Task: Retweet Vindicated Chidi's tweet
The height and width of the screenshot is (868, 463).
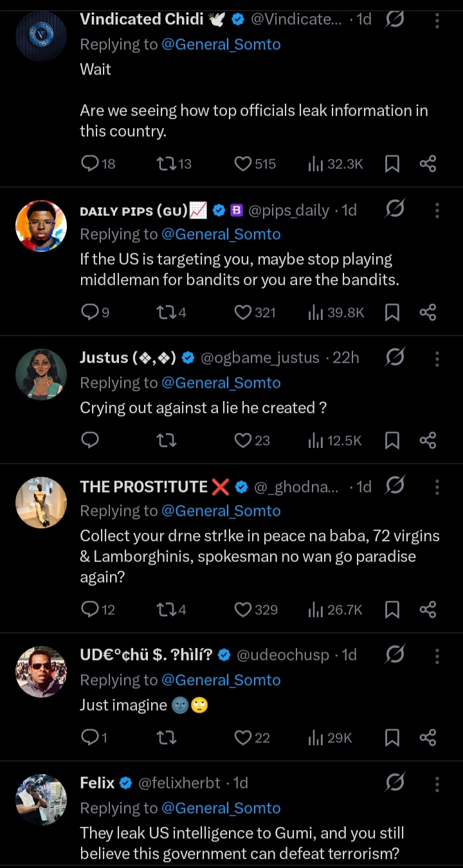Action: (166, 164)
